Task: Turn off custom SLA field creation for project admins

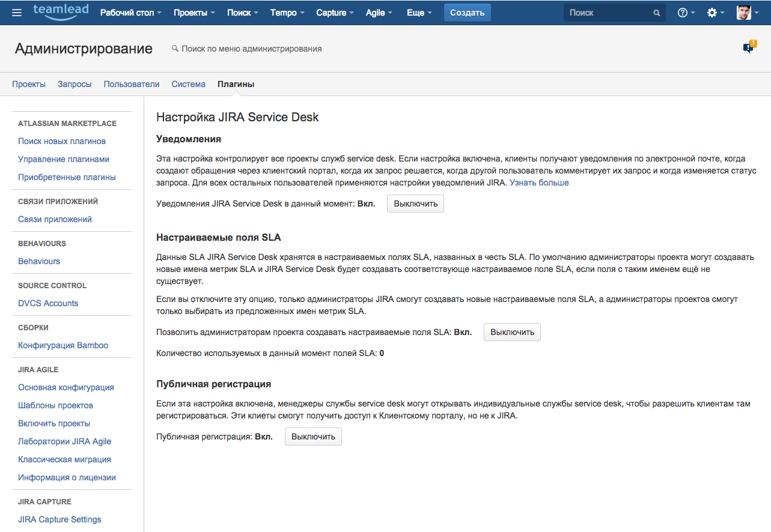Action: (511, 331)
